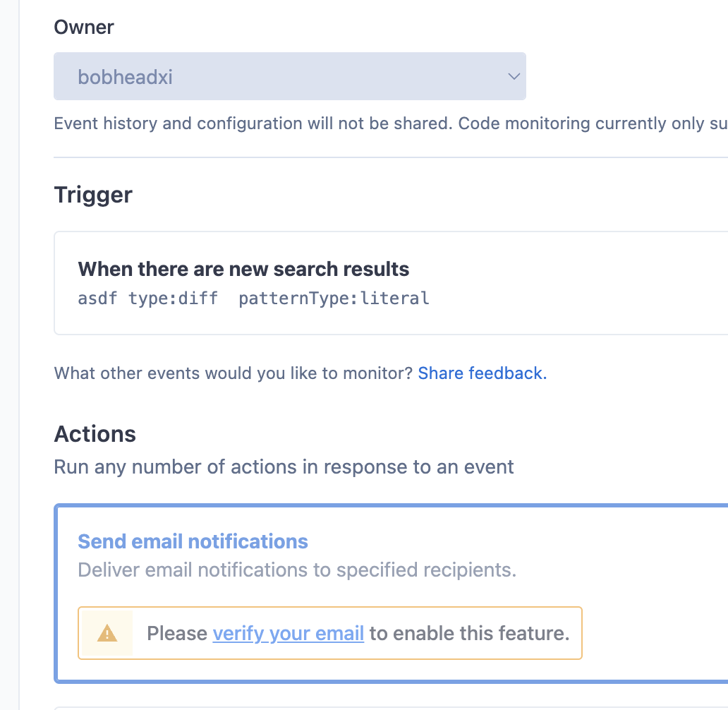This screenshot has height=710, width=728.
Task: Select "When there are new search results" trigger
Action: tap(243, 269)
